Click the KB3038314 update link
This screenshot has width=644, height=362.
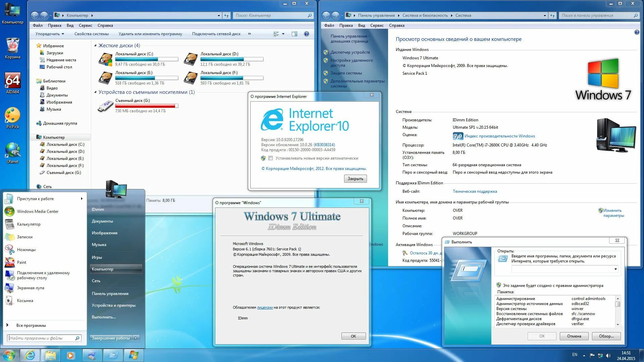pos(324,145)
